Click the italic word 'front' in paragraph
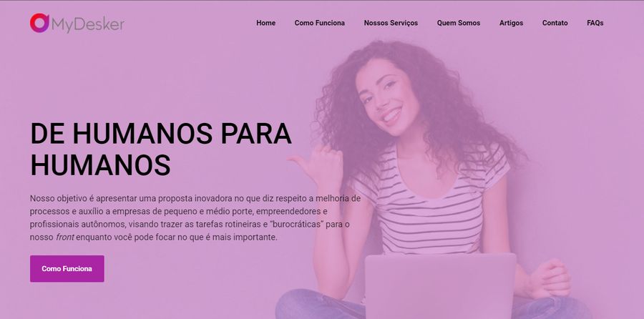 [65, 237]
